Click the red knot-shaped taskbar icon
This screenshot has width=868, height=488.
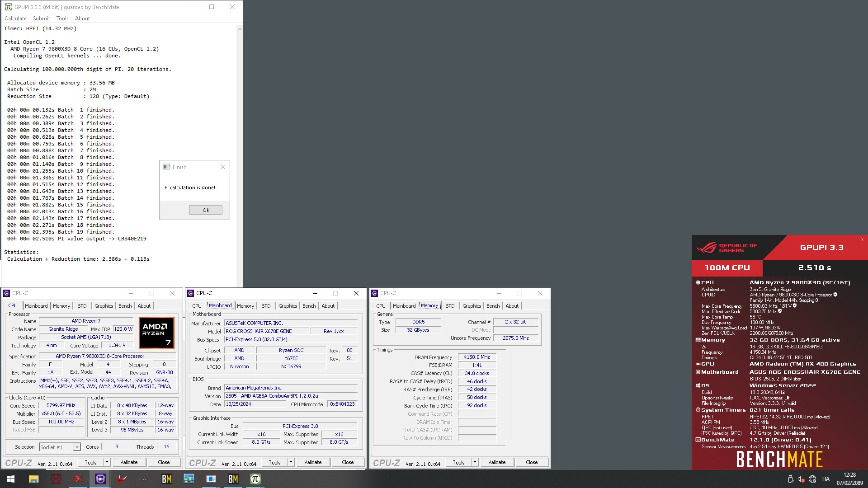coord(56,479)
